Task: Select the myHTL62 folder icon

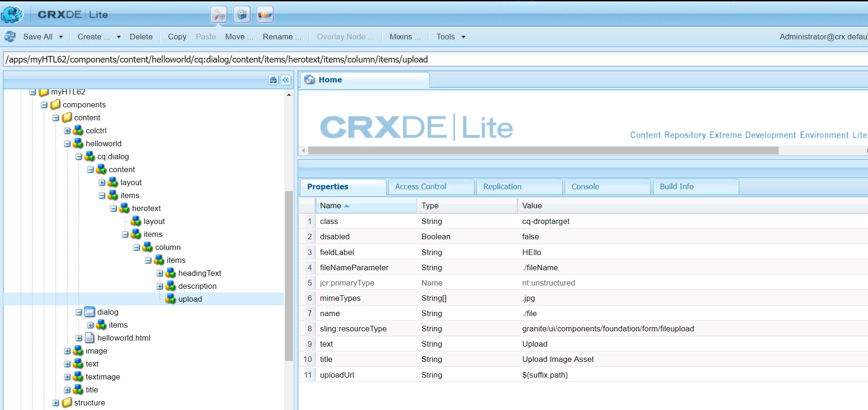Action: pyautogui.click(x=44, y=92)
